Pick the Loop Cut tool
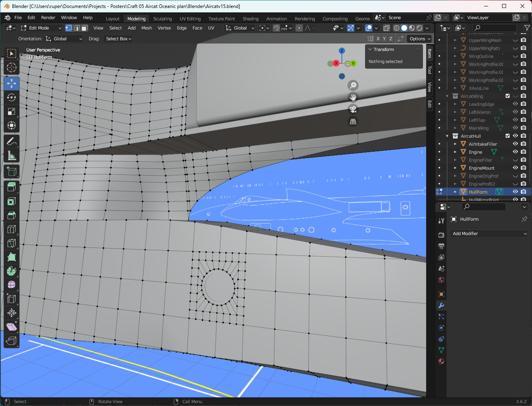This screenshot has height=406, width=532. 11,229
